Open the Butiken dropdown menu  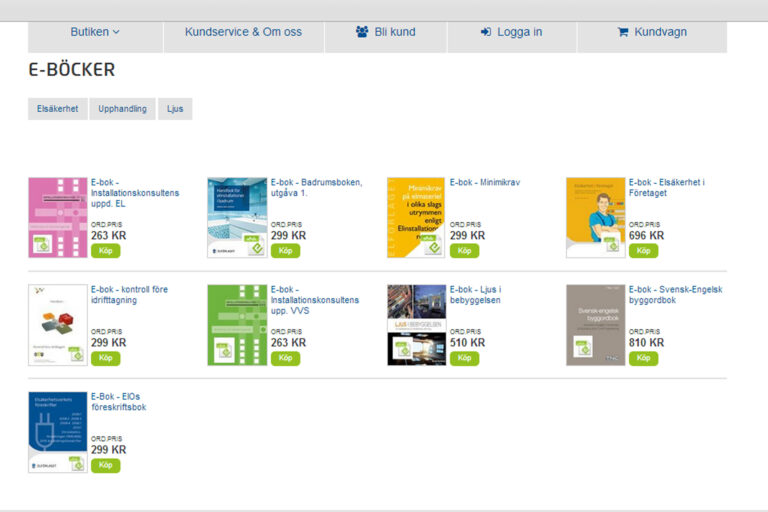coord(95,32)
